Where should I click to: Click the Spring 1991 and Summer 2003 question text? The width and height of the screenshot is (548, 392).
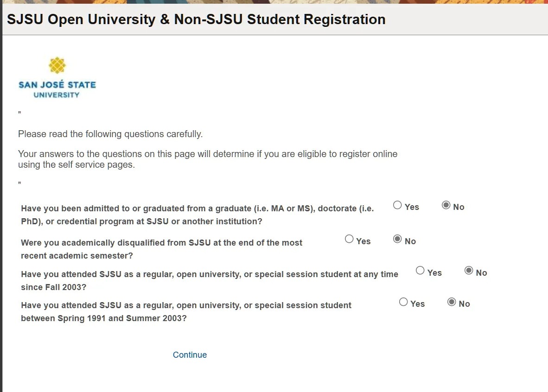coord(186,312)
